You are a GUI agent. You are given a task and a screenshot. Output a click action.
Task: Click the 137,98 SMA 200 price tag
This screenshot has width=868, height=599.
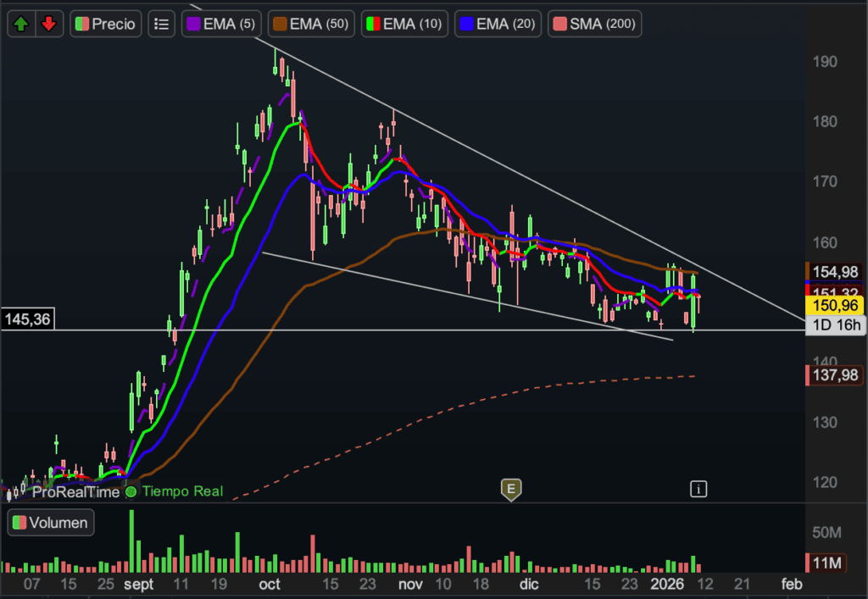[x=834, y=376]
